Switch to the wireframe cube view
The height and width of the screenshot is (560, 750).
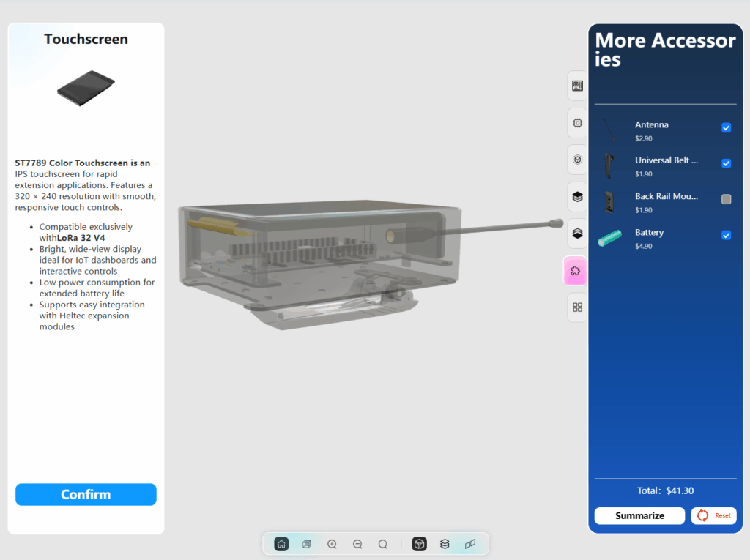click(x=307, y=544)
